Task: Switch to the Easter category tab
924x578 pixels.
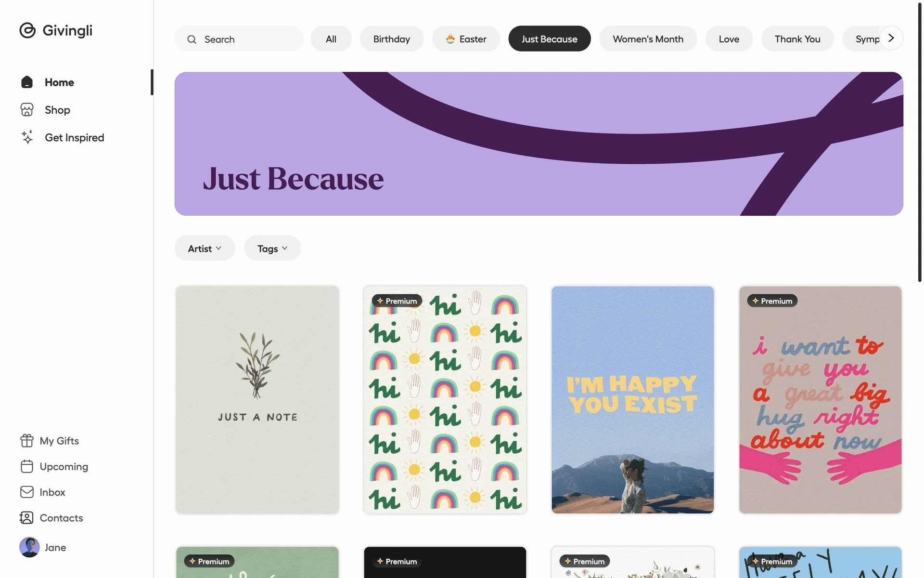Action: tap(466, 39)
